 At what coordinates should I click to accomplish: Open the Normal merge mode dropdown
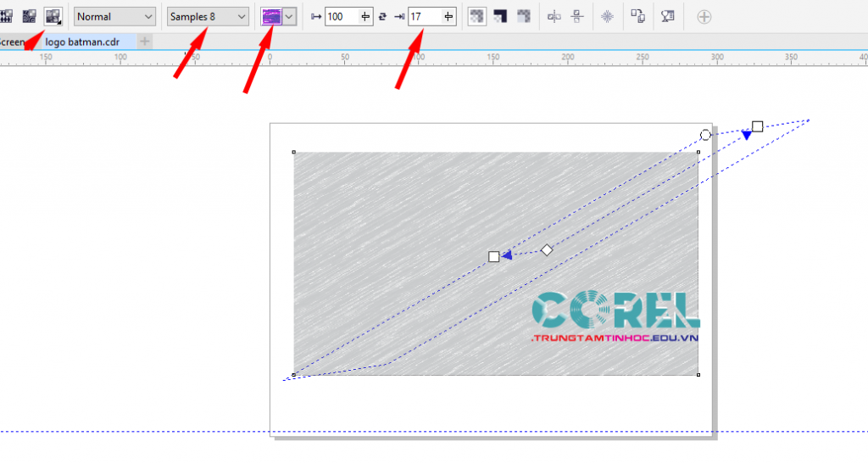114,17
